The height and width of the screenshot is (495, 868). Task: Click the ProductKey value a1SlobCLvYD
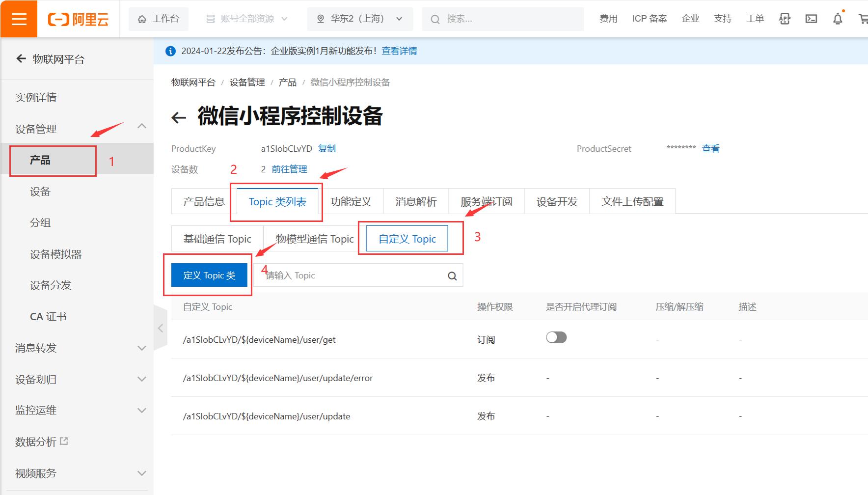pyautogui.click(x=286, y=148)
